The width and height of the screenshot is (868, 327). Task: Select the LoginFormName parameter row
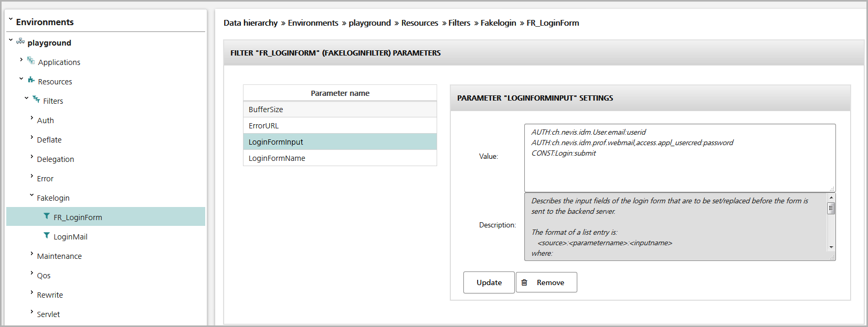(x=340, y=158)
